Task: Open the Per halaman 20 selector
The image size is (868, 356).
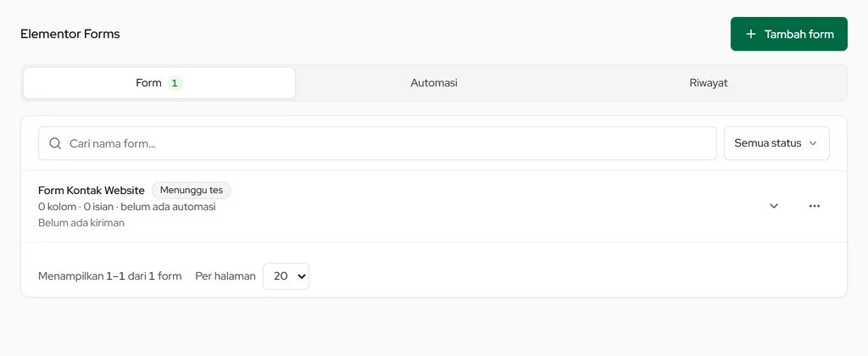Action: click(x=286, y=275)
